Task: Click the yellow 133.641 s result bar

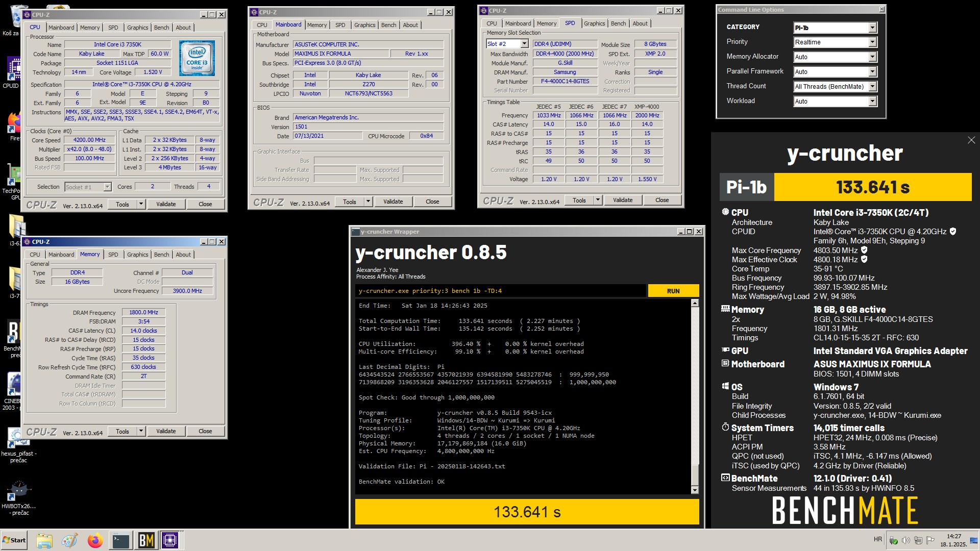Action: [527, 512]
